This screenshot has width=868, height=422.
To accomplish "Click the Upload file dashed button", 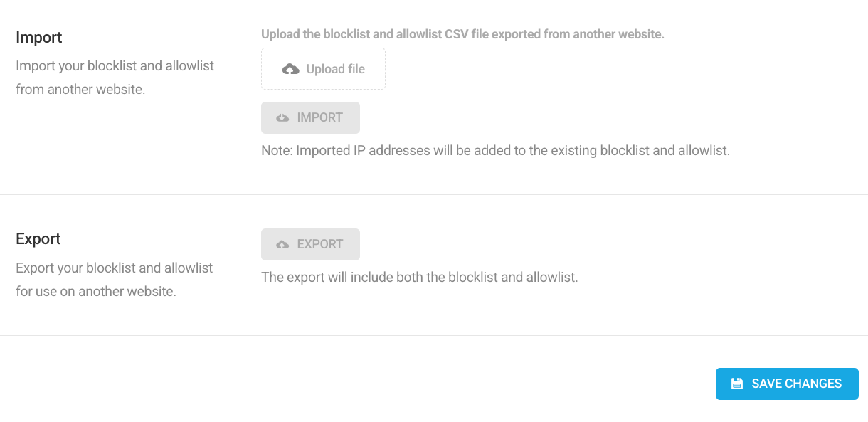I will 323,68.
